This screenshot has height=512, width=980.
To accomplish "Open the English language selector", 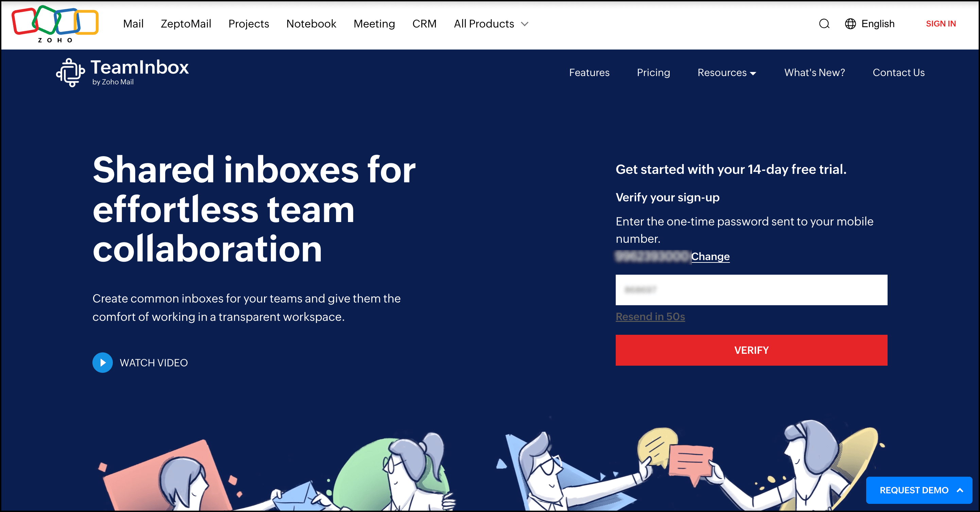I will point(878,24).
